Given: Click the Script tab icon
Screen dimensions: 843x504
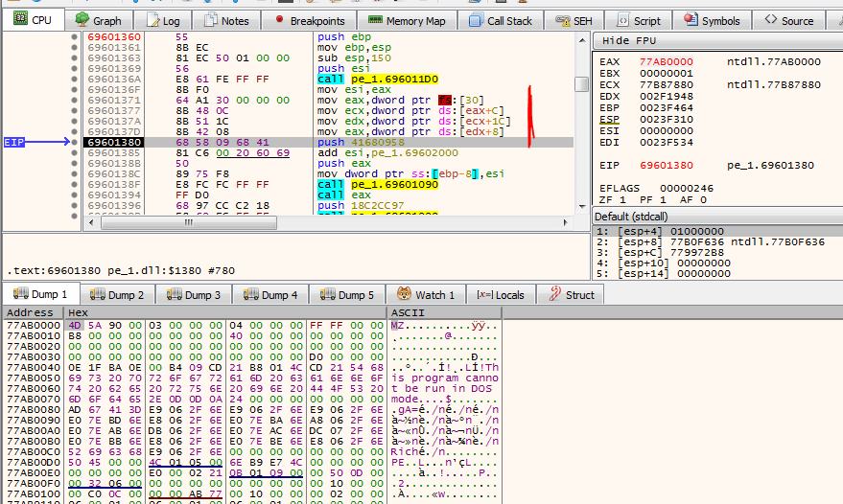Looking at the screenshot, I should (622, 20).
